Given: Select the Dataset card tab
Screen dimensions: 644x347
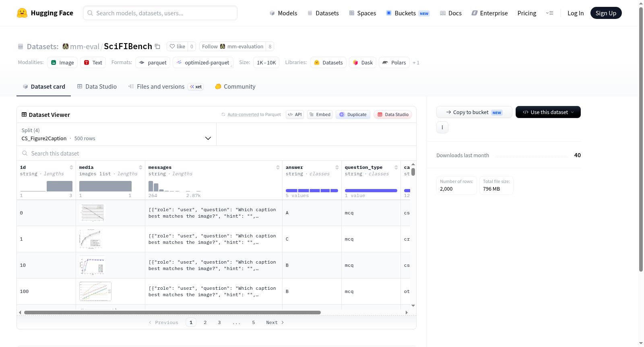Looking at the screenshot, I should (x=44, y=87).
